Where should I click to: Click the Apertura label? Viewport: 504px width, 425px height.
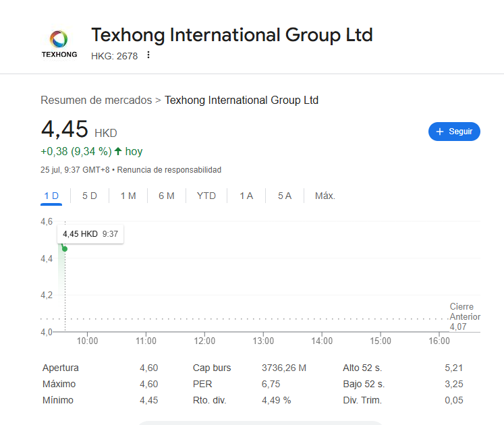point(61,368)
